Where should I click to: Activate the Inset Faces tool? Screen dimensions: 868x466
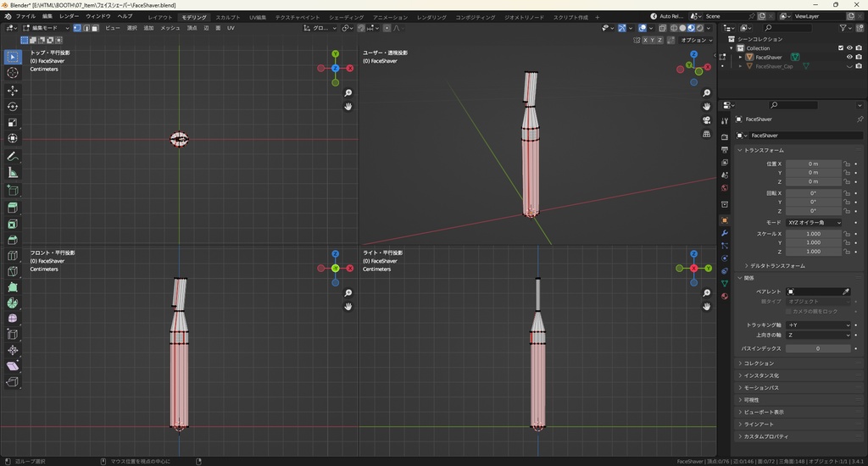(x=13, y=224)
